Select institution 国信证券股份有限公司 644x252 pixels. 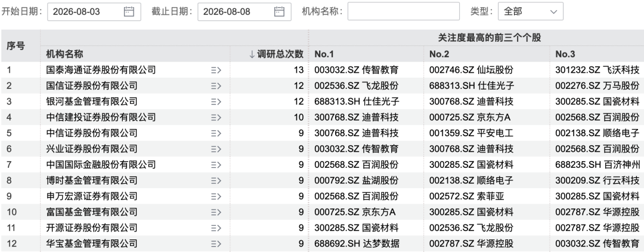[x=92, y=86]
